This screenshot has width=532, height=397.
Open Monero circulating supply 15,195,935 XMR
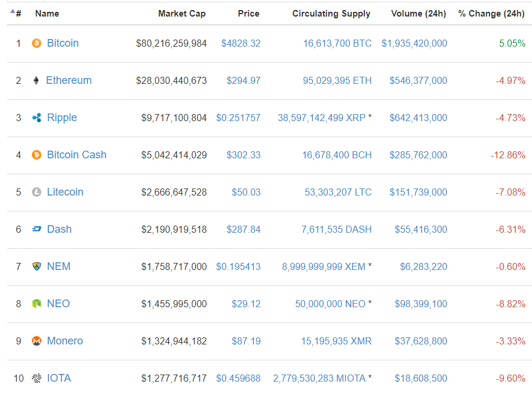coord(337,341)
